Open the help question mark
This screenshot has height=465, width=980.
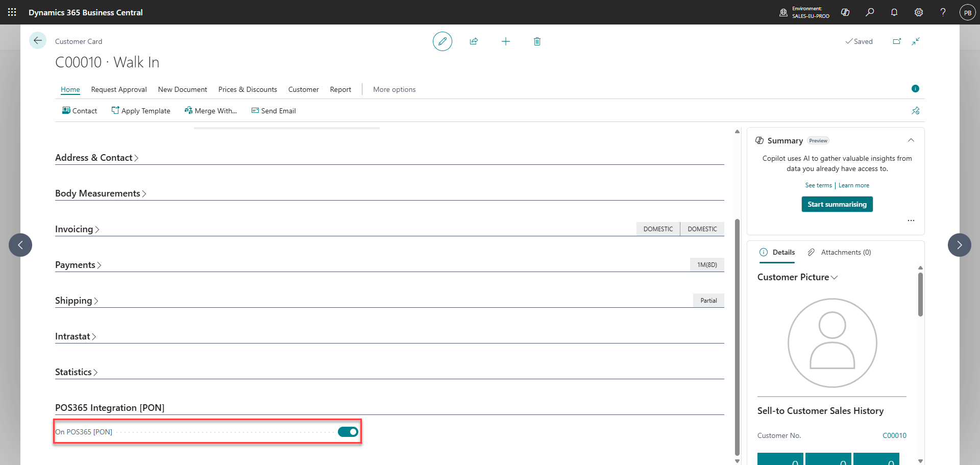[x=943, y=12]
